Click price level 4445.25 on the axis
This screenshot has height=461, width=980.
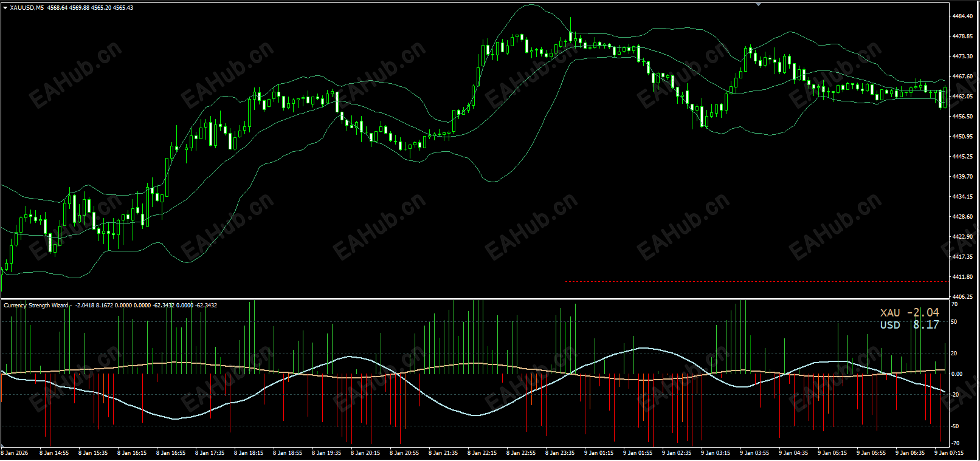click(x=962, y=157)
